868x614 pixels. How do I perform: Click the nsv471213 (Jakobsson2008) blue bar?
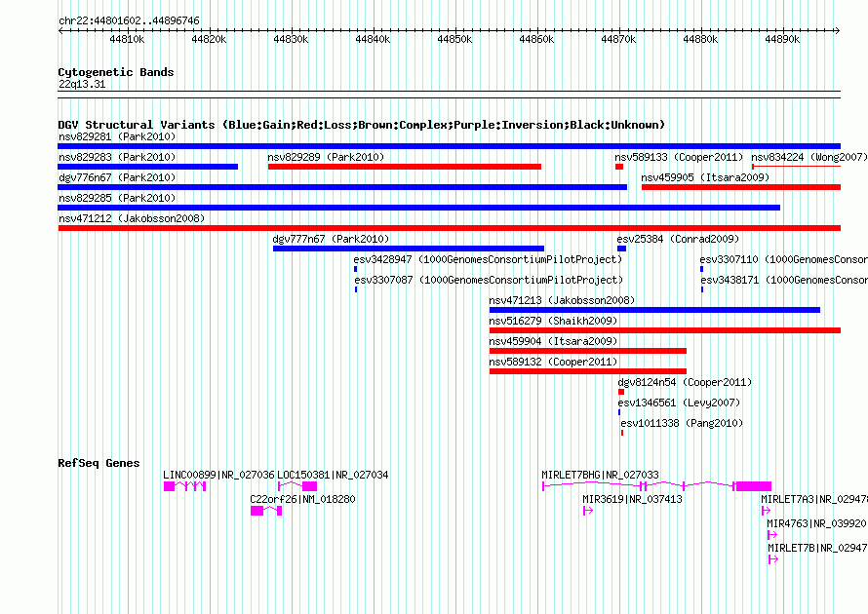point(654,310)
